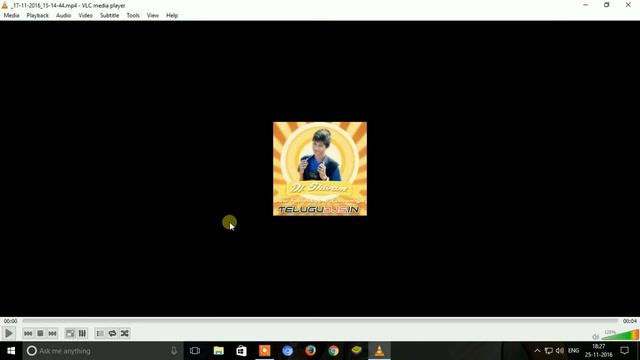
Task: Restore down the VLC window
Action: click(607, 5)
